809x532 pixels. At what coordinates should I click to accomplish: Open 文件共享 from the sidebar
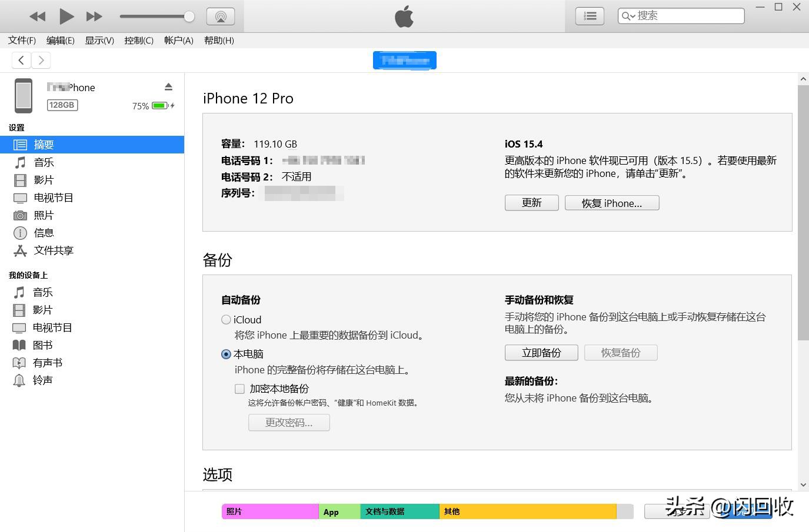54,250
